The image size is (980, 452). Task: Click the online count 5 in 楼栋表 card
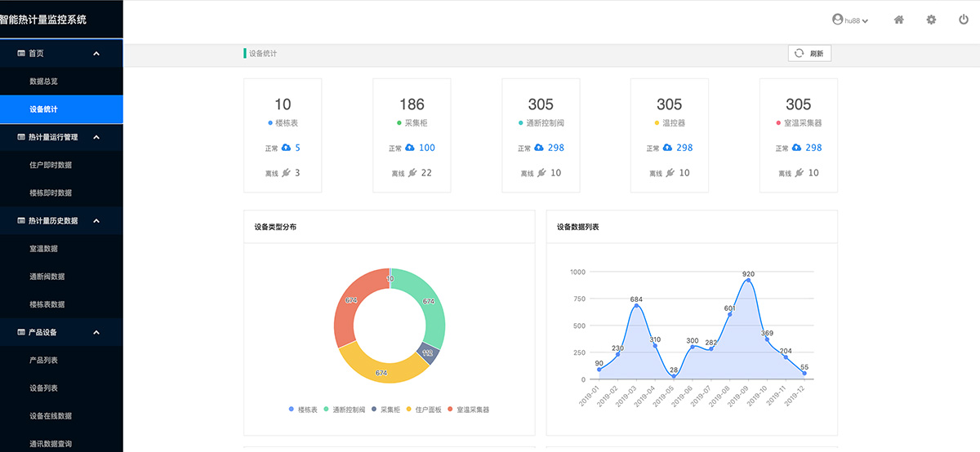(297, 148)
